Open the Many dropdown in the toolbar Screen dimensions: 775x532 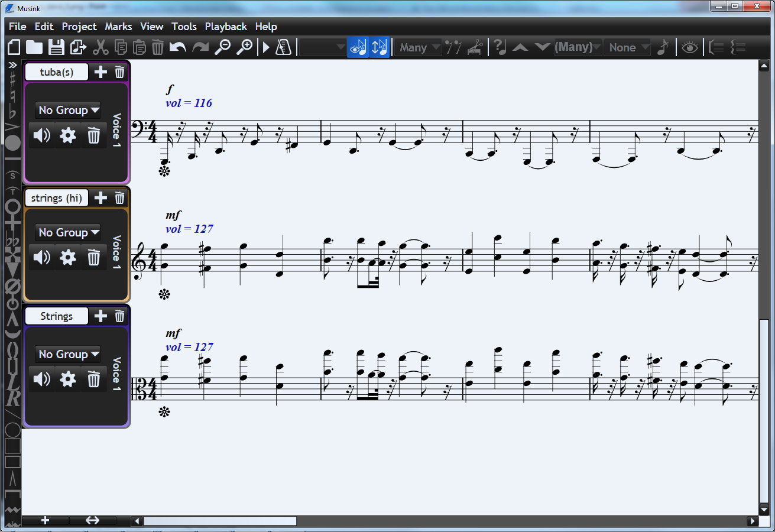(x=419, y=47)
